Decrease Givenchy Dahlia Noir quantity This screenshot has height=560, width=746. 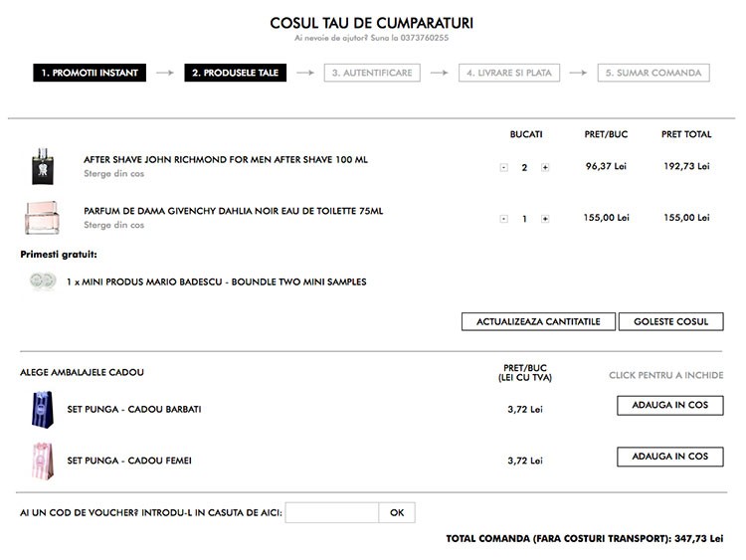[x=504, y=219]
